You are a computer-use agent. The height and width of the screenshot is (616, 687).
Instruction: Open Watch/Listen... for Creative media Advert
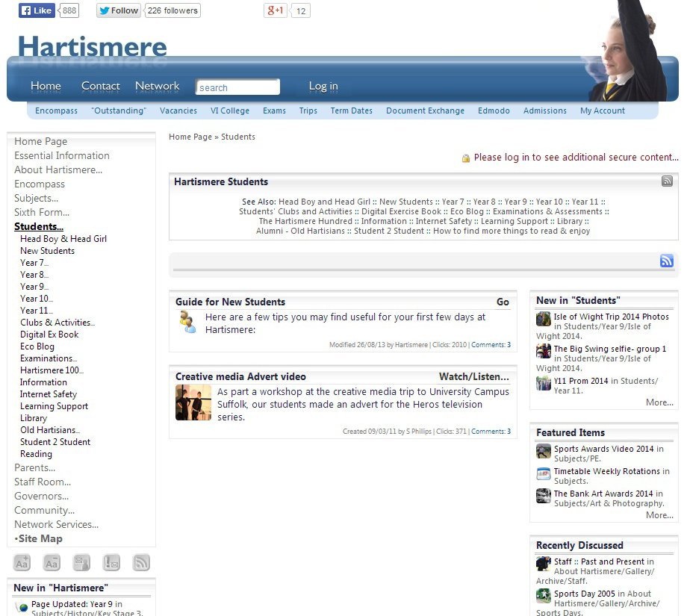tap(473, 377)
